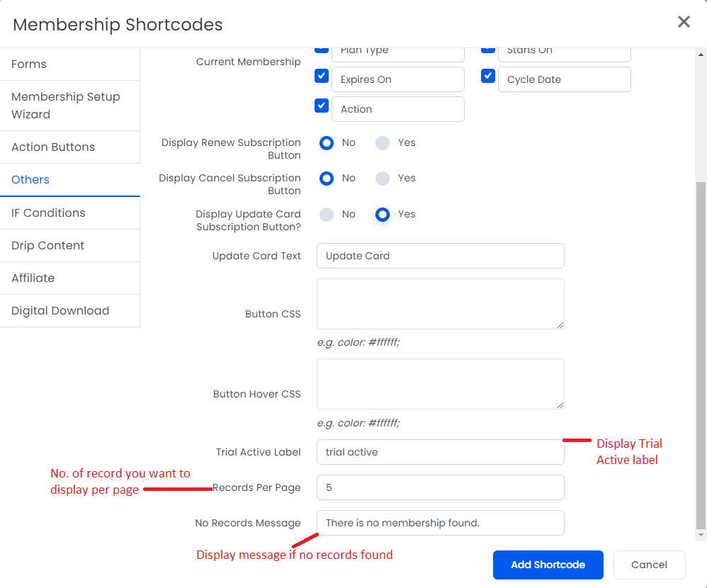Uncheck the Cycle Date checkbox

pos(488,76)
